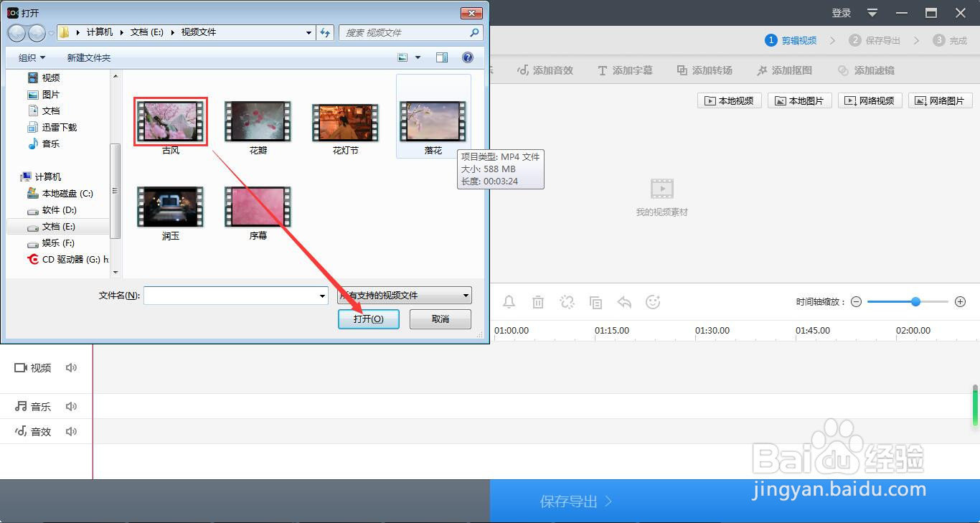This screenshot has height=523, width=980.
Task: Focus the 文件名 input field
Action: [x=230, y=296]
